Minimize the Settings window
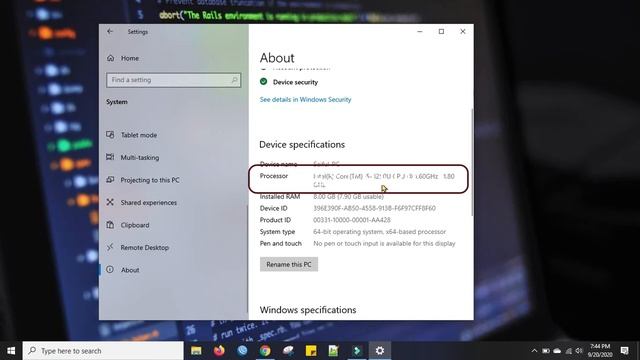Image resolution: width=640 pixels, height=360 pixels. (420, 31)
